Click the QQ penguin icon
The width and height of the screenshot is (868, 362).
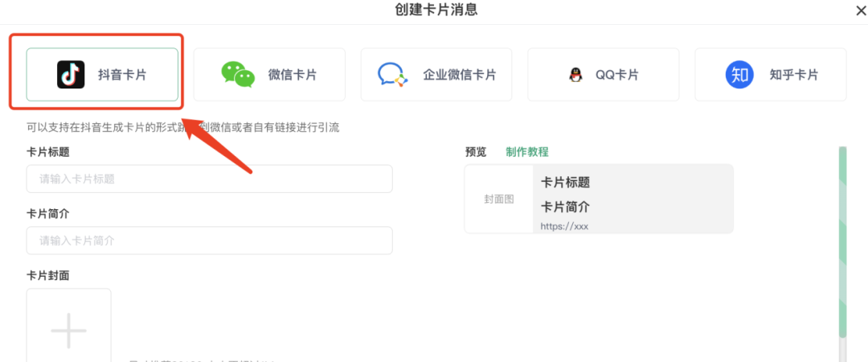pos(575,75)
